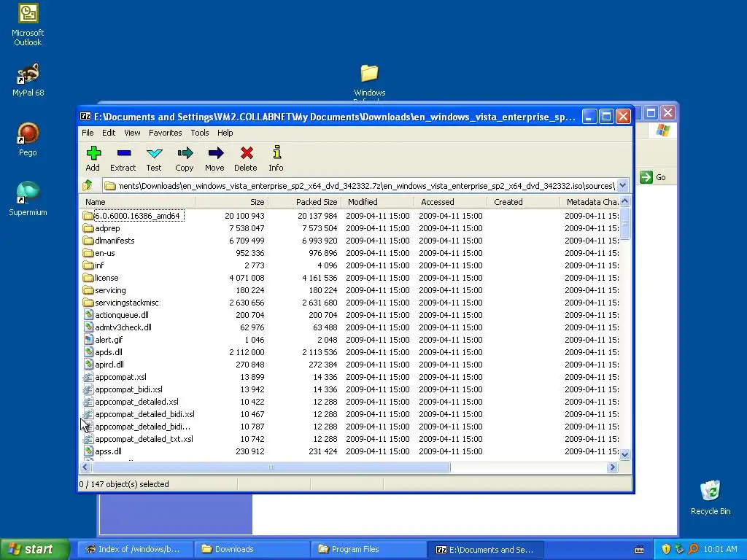The height and width of the screenshot is (560, 747).
Task: Select appcompat_detailed_txt.xsl file name
Action: [x=144, y=438]
